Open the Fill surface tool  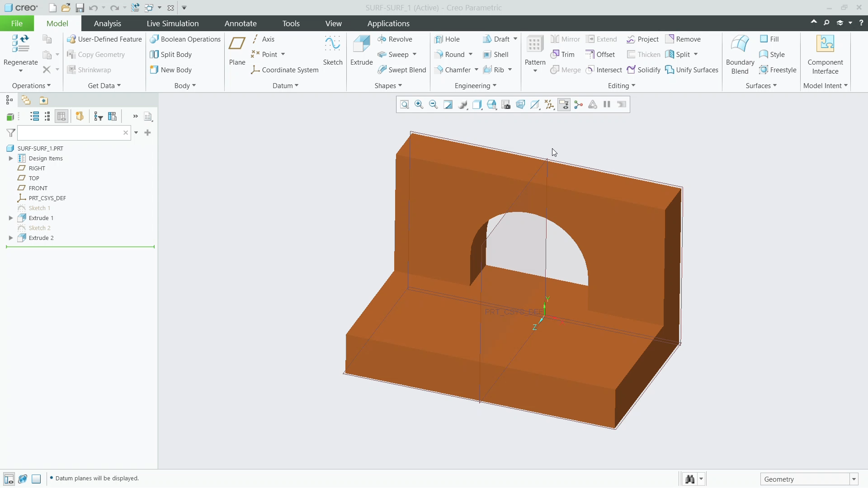(769, 39)
